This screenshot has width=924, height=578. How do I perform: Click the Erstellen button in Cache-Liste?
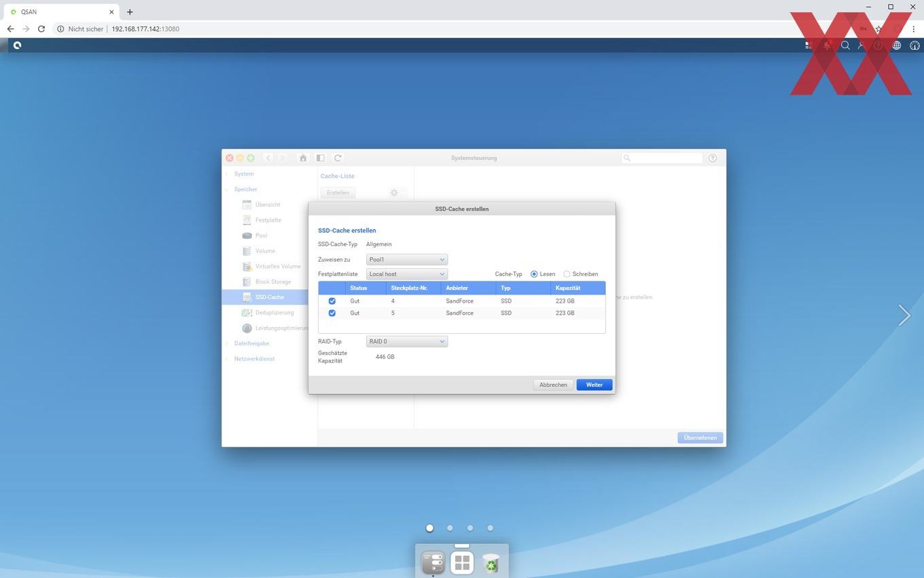click(338, 192)
